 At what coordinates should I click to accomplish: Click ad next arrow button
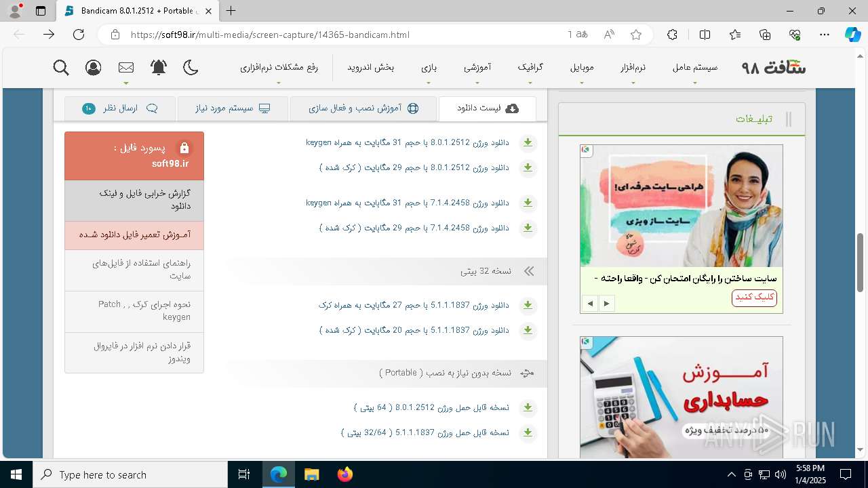click(607, 304)
